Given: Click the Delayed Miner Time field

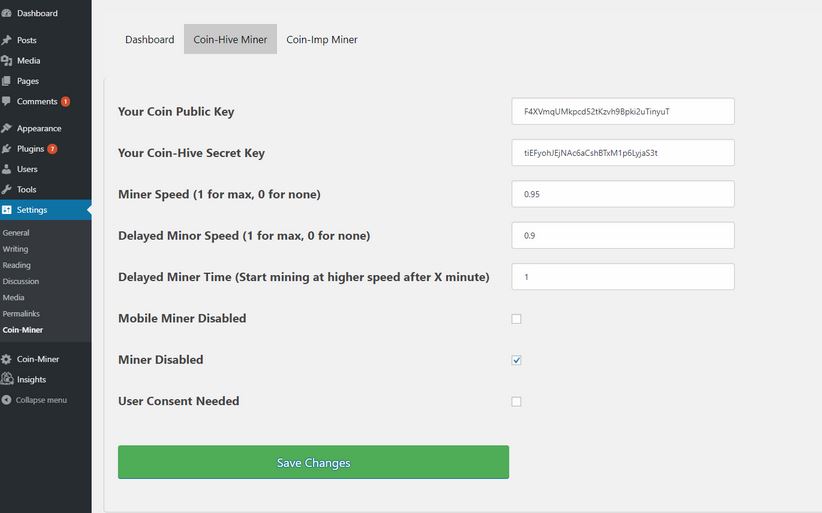Looking at the screenshot, I should [623, 277].
